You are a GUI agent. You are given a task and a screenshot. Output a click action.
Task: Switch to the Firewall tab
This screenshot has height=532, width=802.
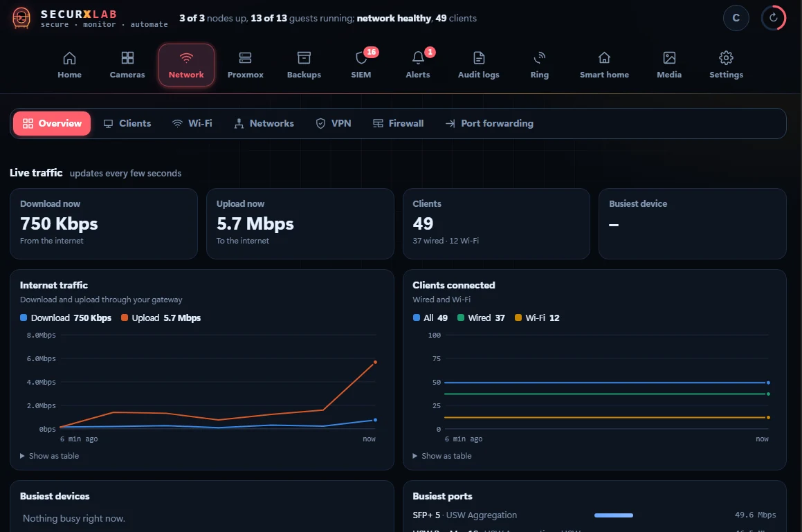pos(399,123)
